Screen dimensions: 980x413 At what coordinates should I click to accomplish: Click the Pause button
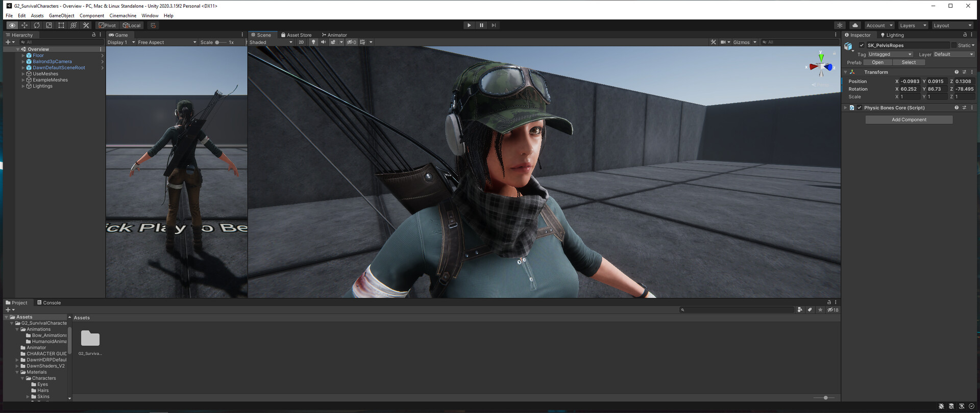(481, 25)
